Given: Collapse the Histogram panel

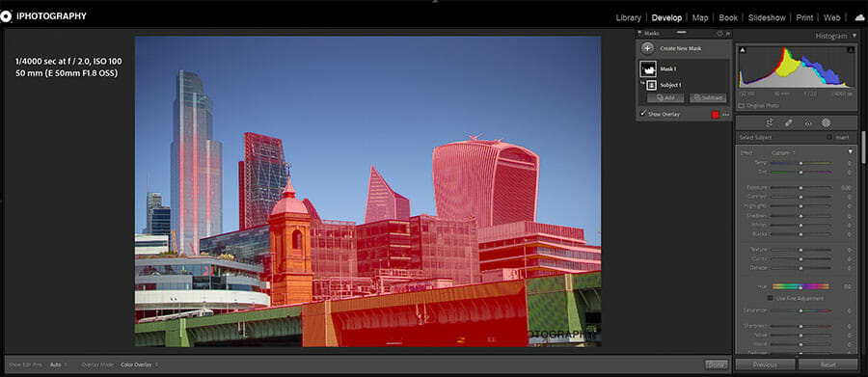Looking at the screenshot, I should pos(854,36).
